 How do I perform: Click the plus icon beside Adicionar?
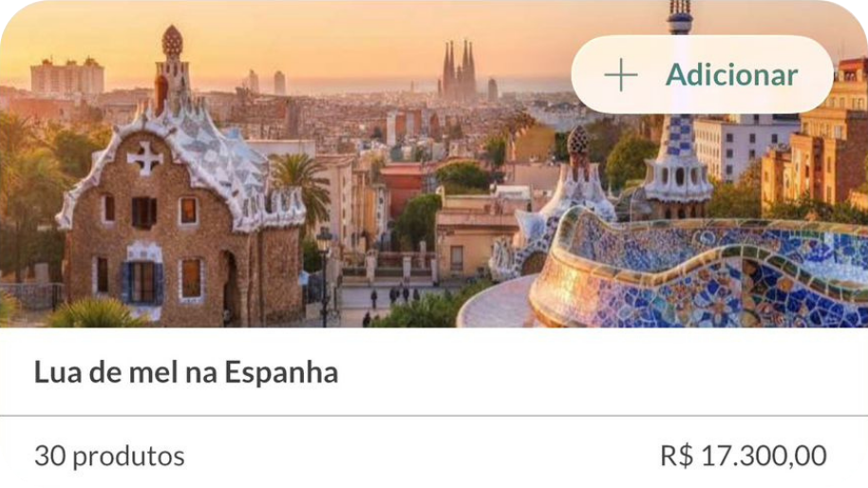pos(620,75)
